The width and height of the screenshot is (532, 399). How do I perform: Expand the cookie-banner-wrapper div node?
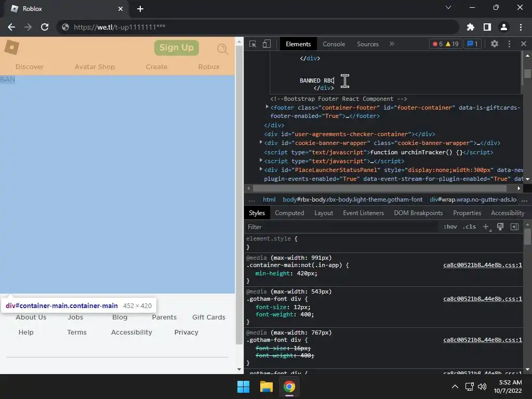(261, 142)
